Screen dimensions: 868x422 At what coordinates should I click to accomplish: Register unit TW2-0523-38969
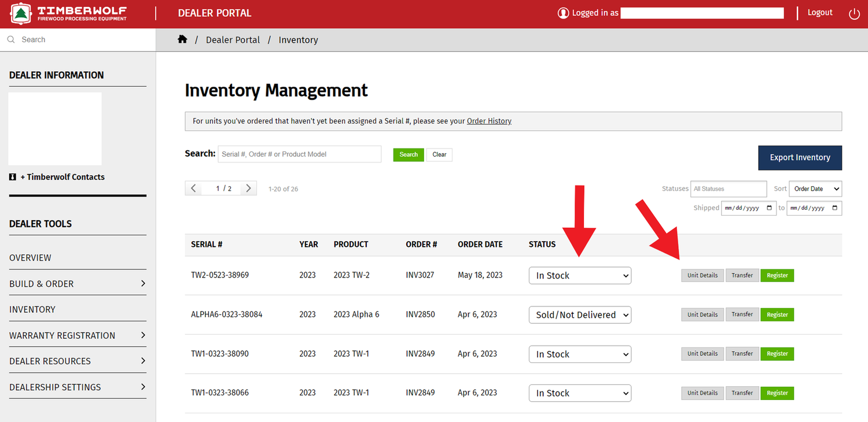[x=777, y=275]
